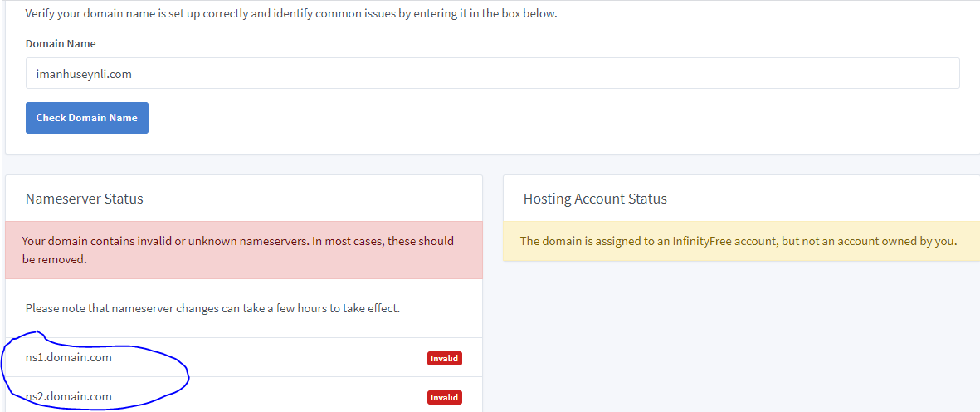Click the imanhuseynli.com text in the field
980x412 pixels.
click(84, 74)
